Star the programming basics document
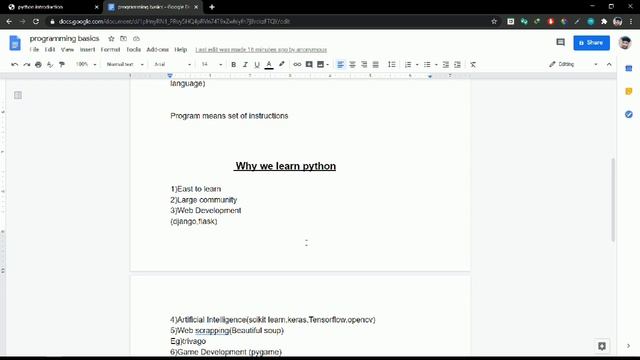 point(111,38)
